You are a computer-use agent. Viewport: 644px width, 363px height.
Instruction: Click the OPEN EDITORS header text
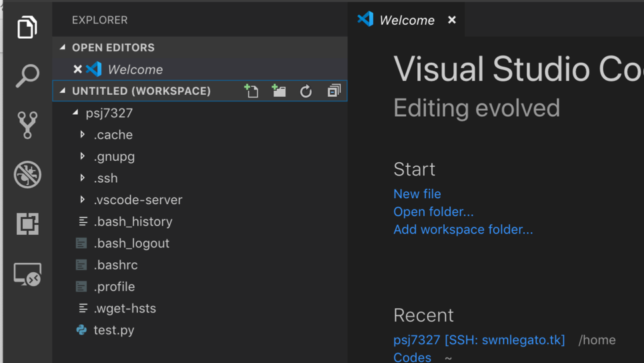coord(113,47)
